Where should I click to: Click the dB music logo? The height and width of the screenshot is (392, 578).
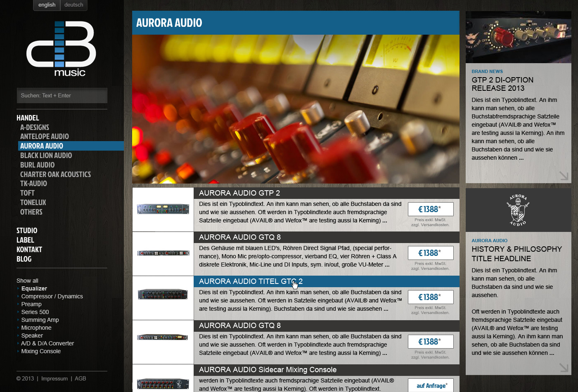pos(61,49)
